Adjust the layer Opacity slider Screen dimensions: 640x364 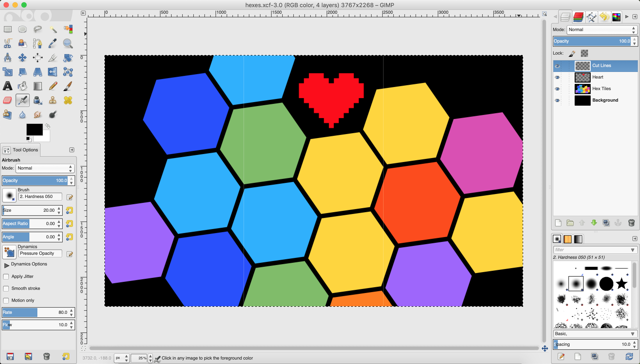coord(592,41)
